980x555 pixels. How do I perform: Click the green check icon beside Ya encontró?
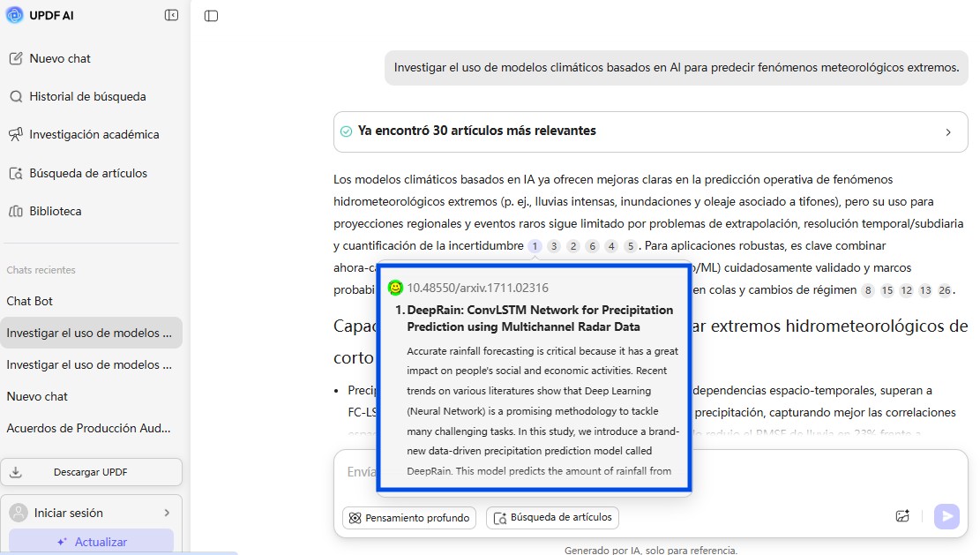click(x=346, y=131)
